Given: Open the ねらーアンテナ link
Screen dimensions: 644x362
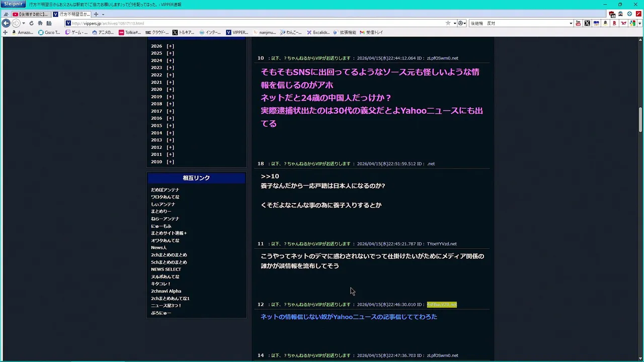Looking at the screenshot, I should [165, 219].
